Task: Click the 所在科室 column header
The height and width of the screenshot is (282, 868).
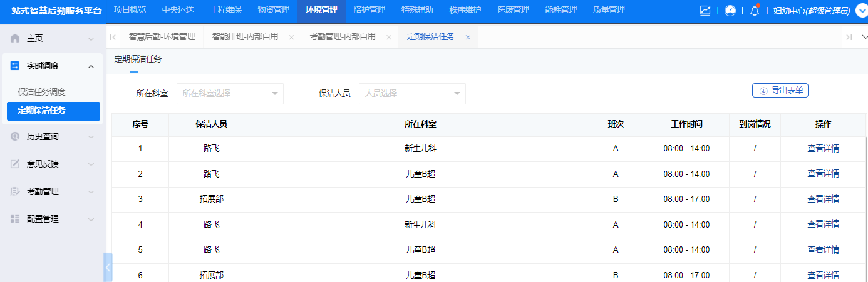Action: pos(420,124)
